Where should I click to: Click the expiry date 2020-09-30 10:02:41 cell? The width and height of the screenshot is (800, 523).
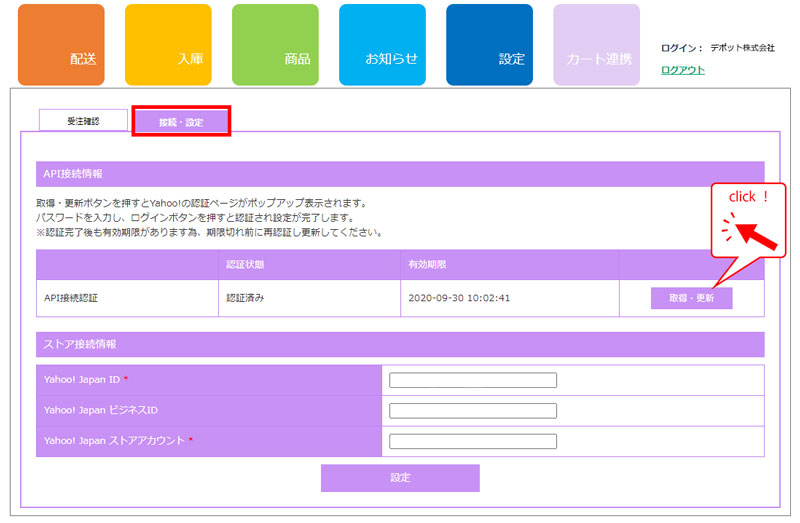[460, 298]
